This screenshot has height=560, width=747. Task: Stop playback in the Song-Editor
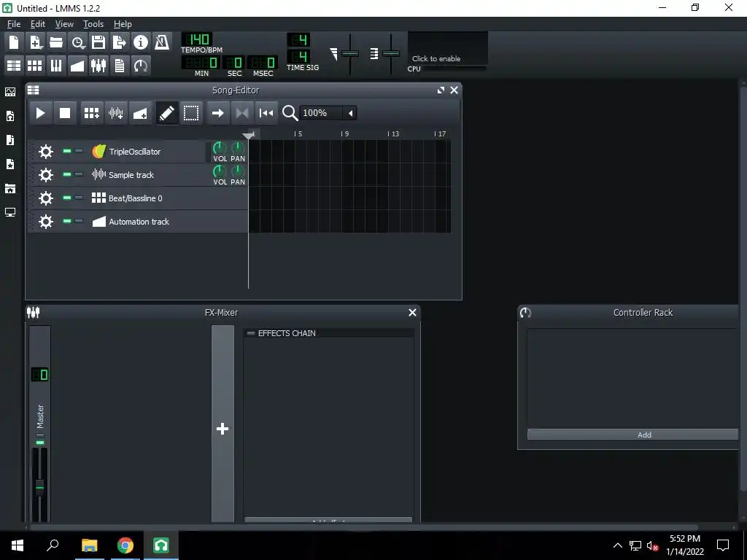tap(65, 113)
